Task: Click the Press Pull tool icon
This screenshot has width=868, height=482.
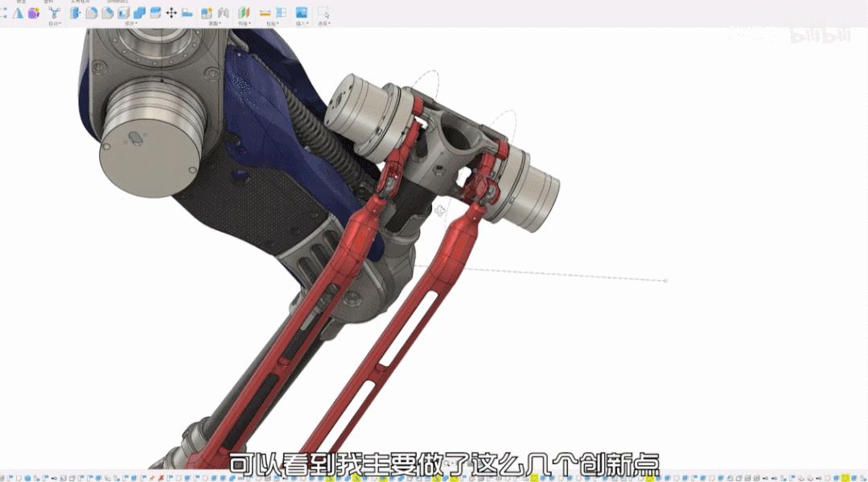Action: [76, 13]
